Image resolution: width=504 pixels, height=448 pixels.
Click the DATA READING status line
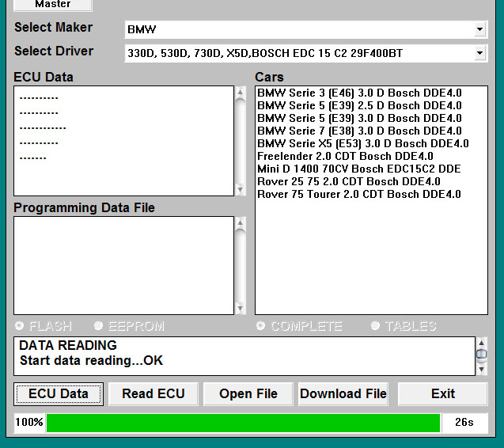(x=68, y=345)
